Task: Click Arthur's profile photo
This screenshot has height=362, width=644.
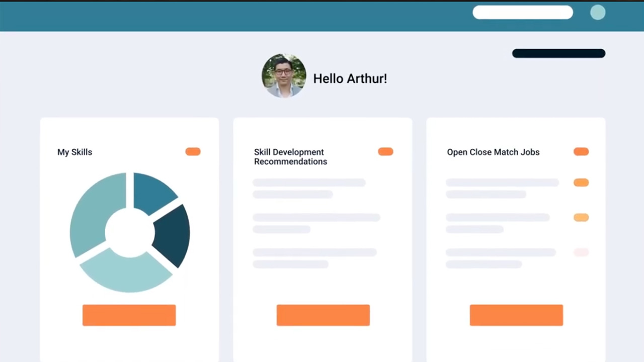Action: (x=284, y=75)
